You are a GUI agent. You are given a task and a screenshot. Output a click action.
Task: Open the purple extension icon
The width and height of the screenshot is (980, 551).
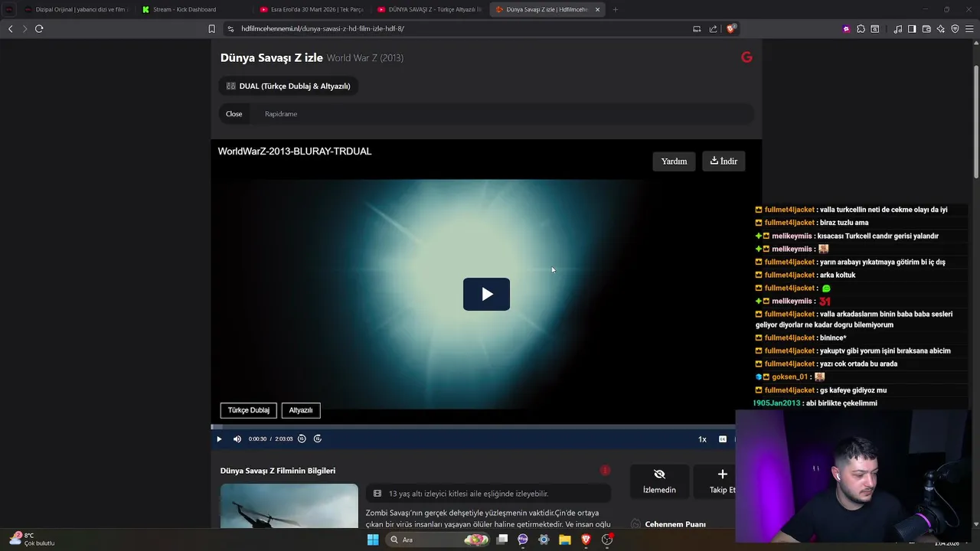846,29
